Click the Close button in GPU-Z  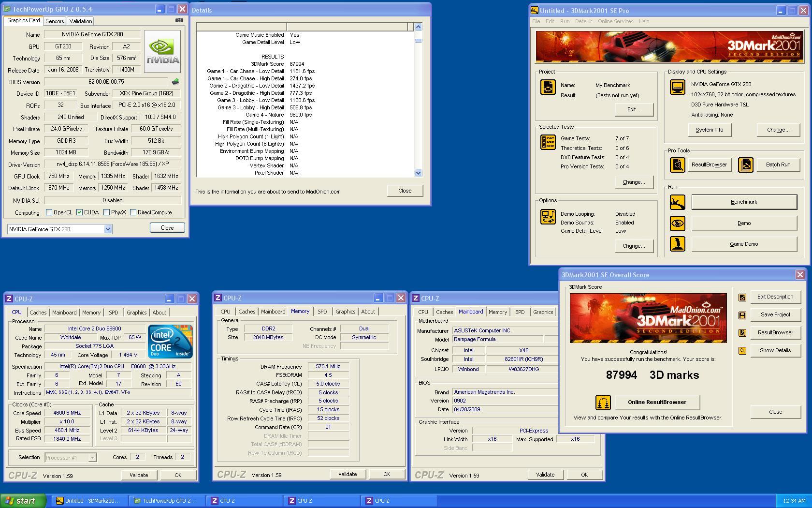coord(167,228)
